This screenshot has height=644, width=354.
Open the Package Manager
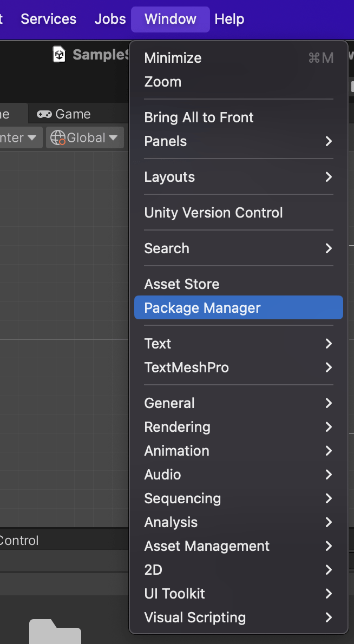[x=239, y=307]
